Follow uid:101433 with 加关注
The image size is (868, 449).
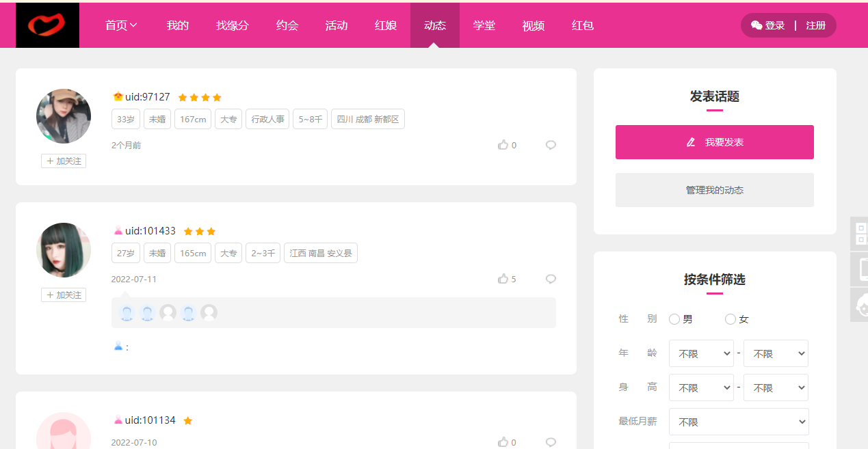pos(64,295)
